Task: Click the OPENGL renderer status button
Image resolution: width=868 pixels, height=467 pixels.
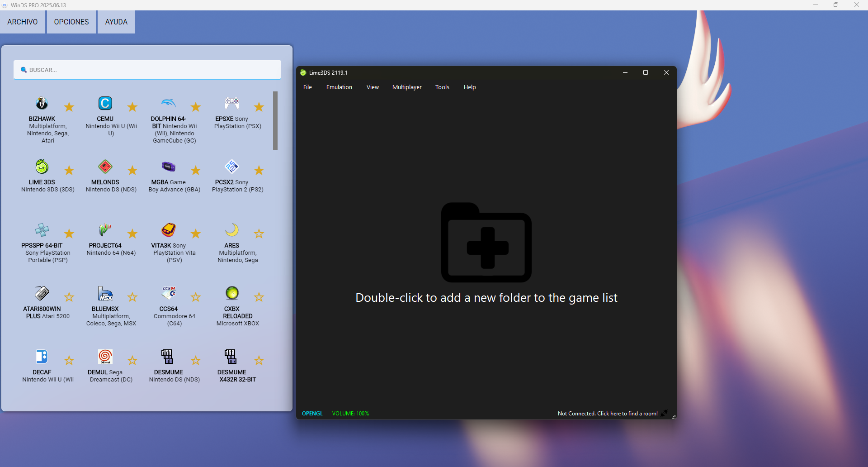Action: tap(312, 413)
